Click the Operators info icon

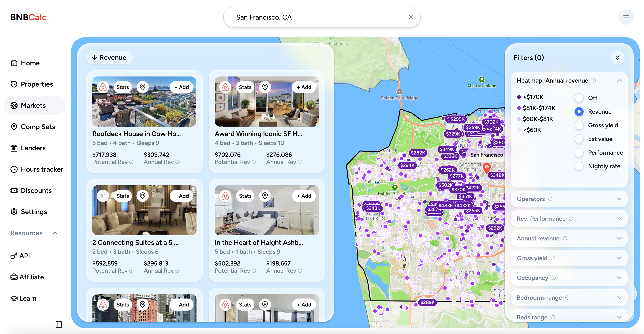click(x=550, y=199)
